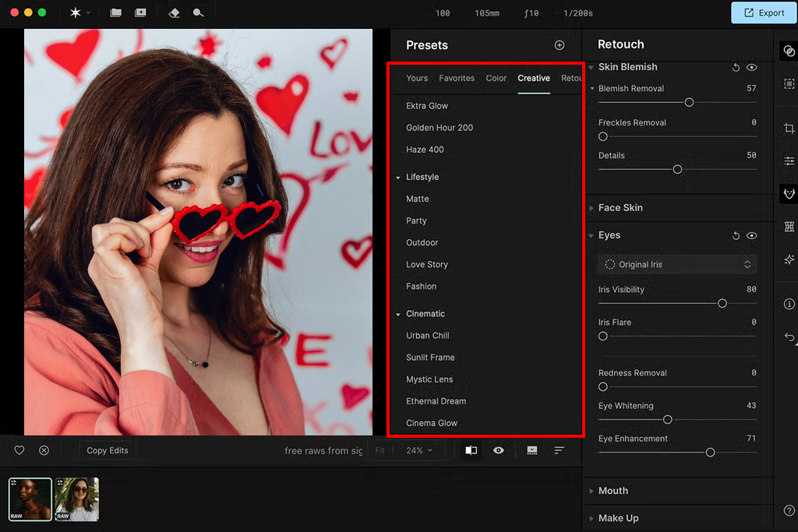Collapse the Eyes section
Screen dimensions: 798x532
[x=591, y=235]
